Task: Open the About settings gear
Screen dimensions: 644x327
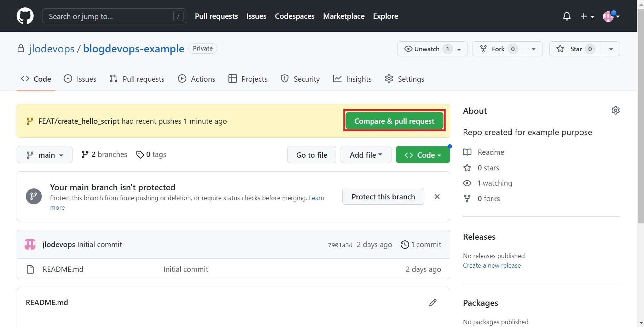Action: coord(615,110)
